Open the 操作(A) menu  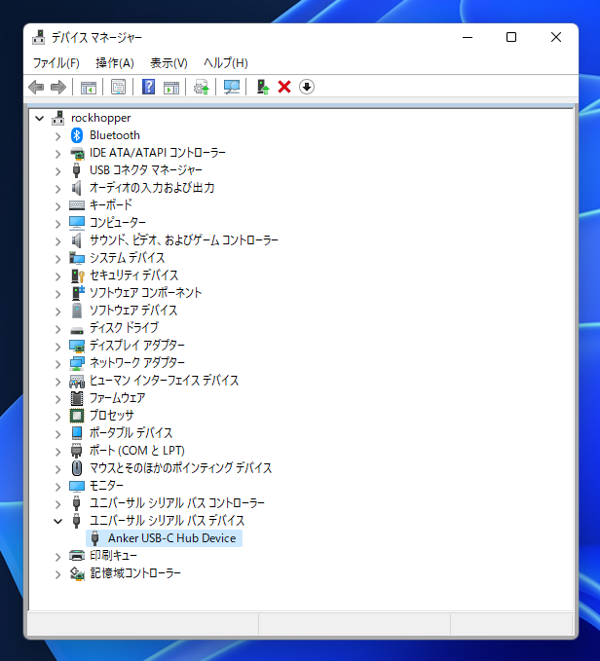click(x=115, y=63)
